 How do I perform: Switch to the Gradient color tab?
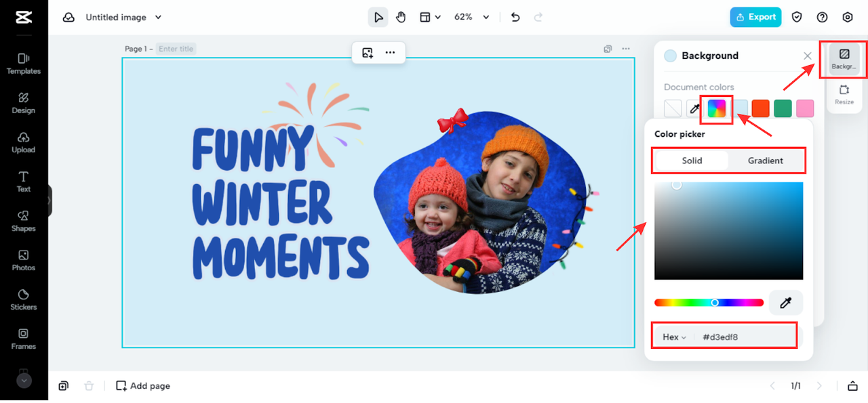click(766, 161)
